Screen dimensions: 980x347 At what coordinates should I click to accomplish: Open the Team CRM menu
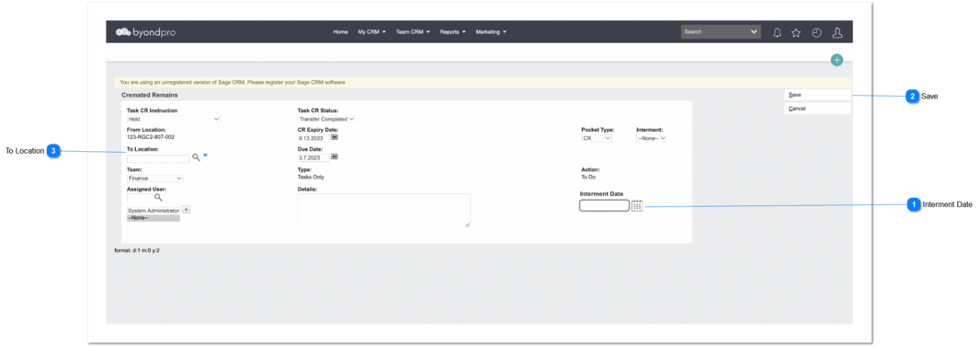413,32
